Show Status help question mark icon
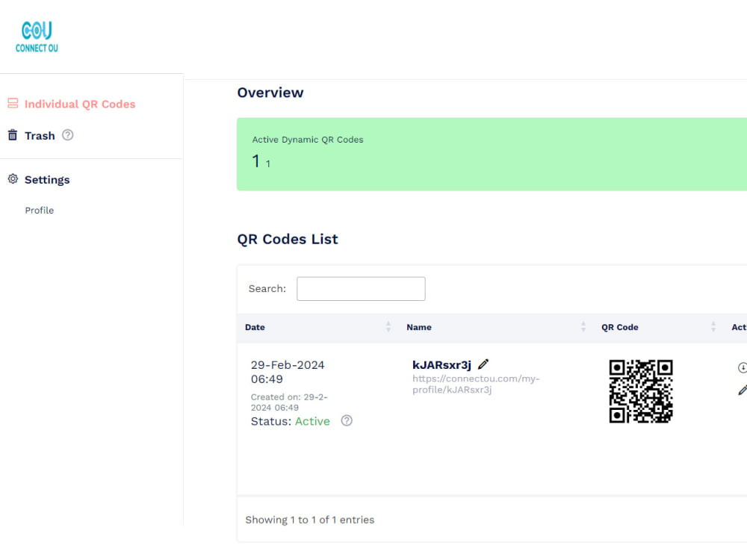Image resolution: width=747 pixels, height=560 pixels. [x=347, y=421]
